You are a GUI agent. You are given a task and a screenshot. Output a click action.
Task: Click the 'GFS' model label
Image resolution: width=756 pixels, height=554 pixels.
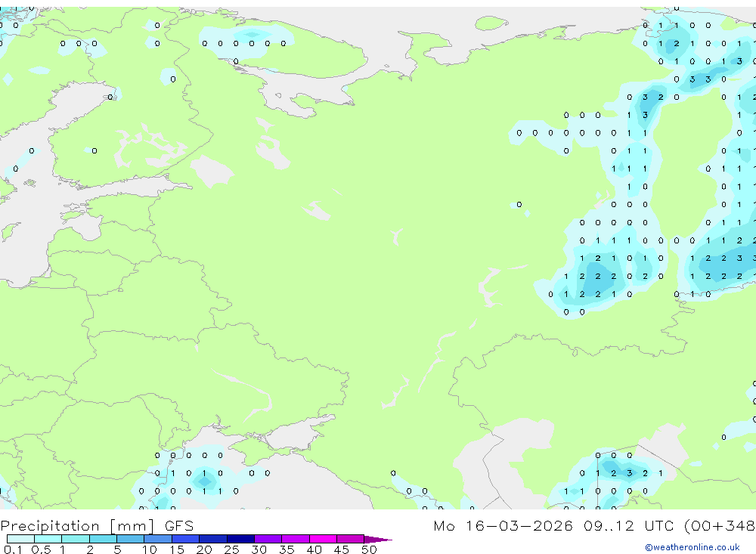(x=179, y=526)
